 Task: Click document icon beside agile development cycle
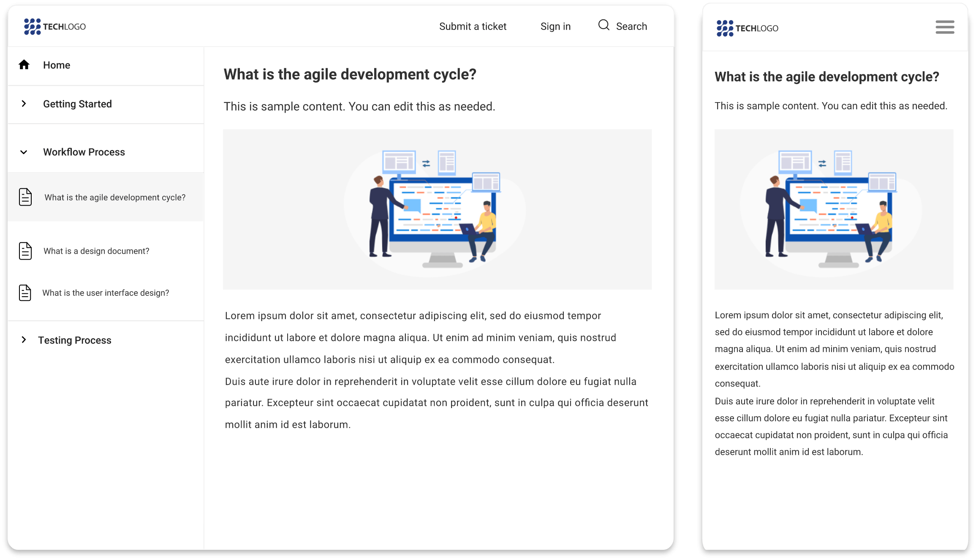tap(25, 197)
